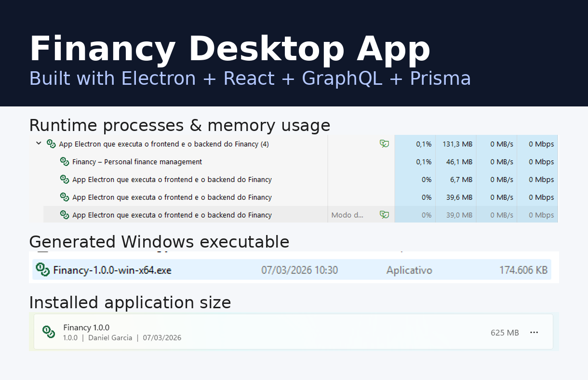Click the Financy icon on Financy-1.0.0-win-x64.exe
588x380 pixels.
click(x=41, y=270)
